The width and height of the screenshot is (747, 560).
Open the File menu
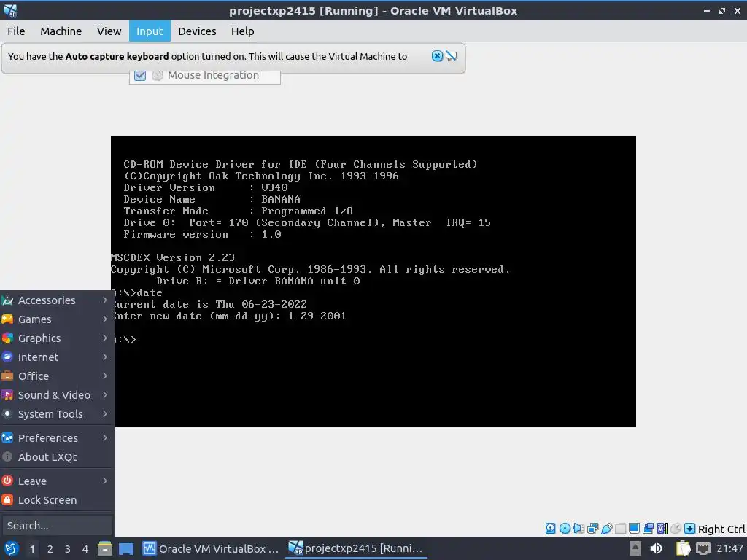coord(16,31)
